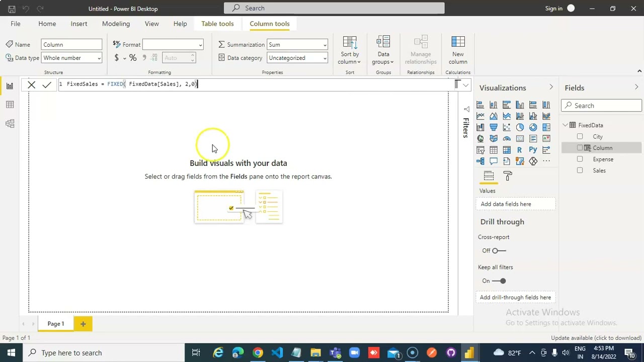Collapse the Visualizations pane
644x362 pixels.
(x=551, y=87)
